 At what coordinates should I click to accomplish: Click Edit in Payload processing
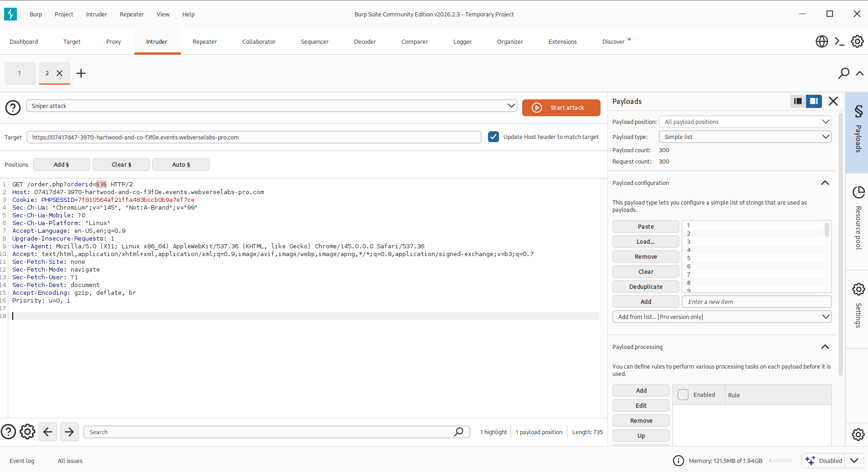[x=641, y=405]
